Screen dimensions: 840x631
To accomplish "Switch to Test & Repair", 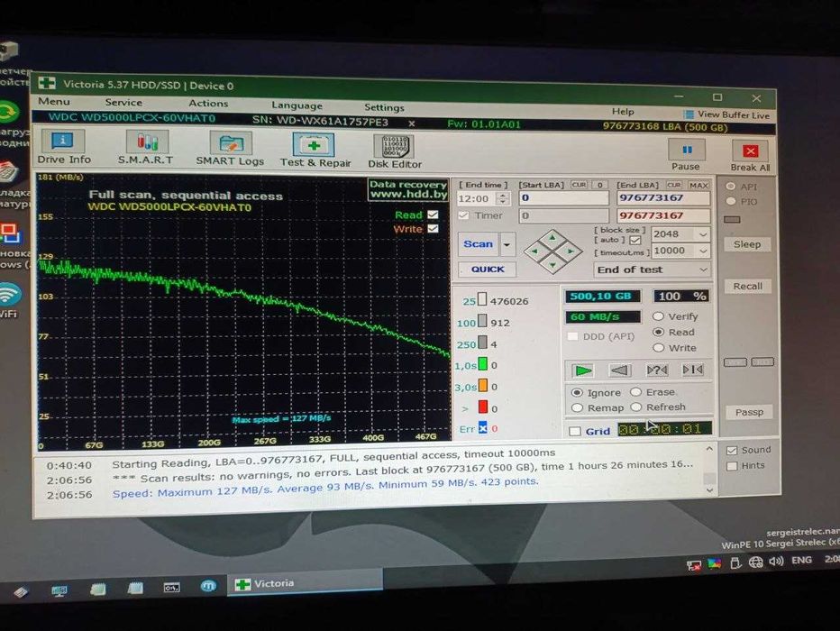I will click(x=315, y=151).
